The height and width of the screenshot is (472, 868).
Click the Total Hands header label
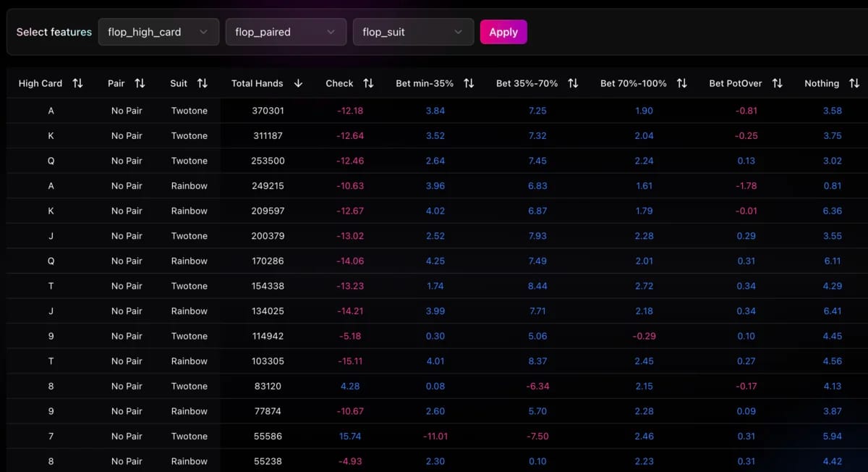click(x=257, y=83)
